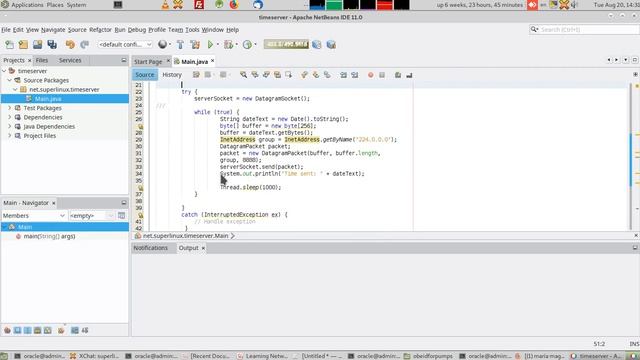Screen dimensions: 640x360
Task: Toggle Show Non-Public Members filter in Navigator
Action: click(38, 330)
